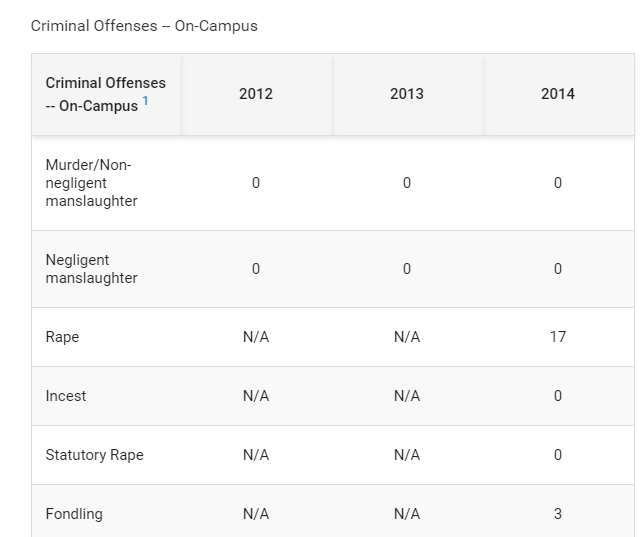Select the page title above the table
The height and width of the screenshot is (537, 640).
(x=144, y=26)
